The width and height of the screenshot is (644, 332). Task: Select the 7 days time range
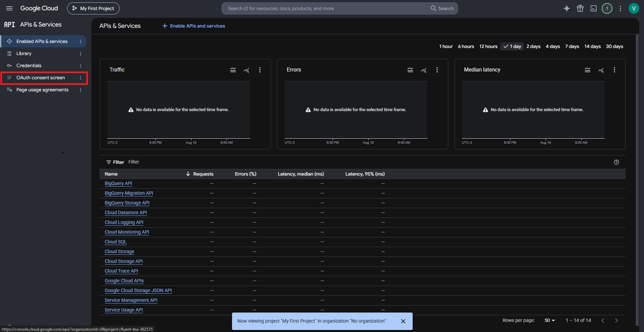click(572, 46)
